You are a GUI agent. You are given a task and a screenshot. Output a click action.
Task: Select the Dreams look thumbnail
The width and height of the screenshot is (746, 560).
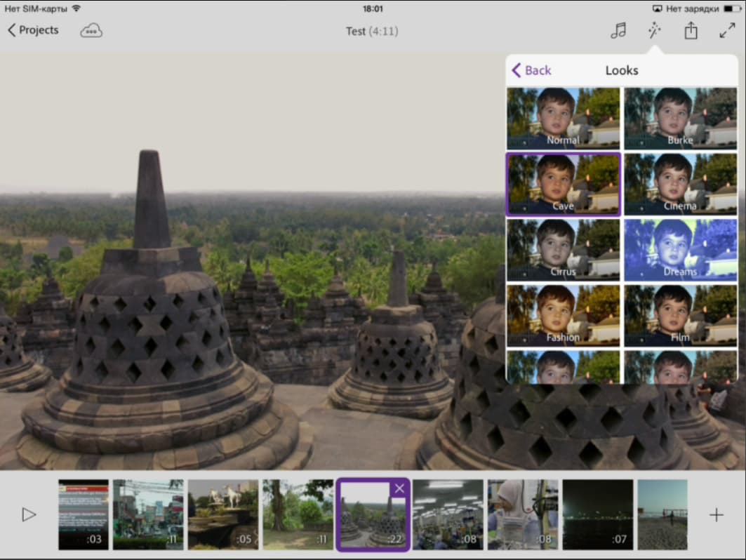(x=680, y=250)
